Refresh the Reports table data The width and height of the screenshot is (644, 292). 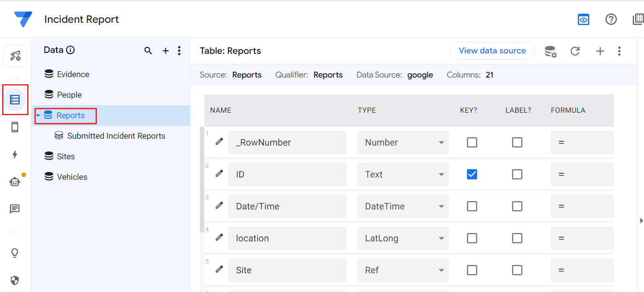point(575,51)
